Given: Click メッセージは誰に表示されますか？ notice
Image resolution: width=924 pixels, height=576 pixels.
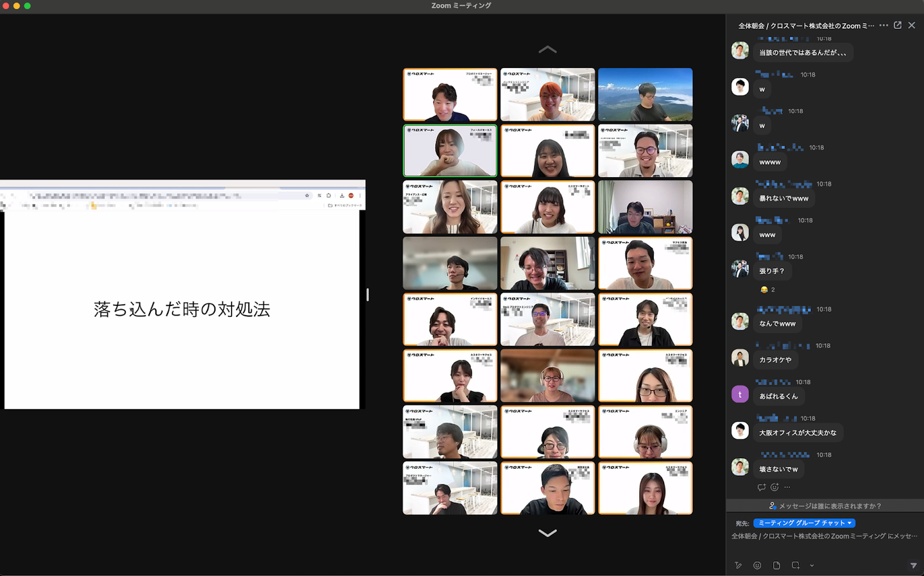Looking at the screenshot, I should (x=825, y=506).
